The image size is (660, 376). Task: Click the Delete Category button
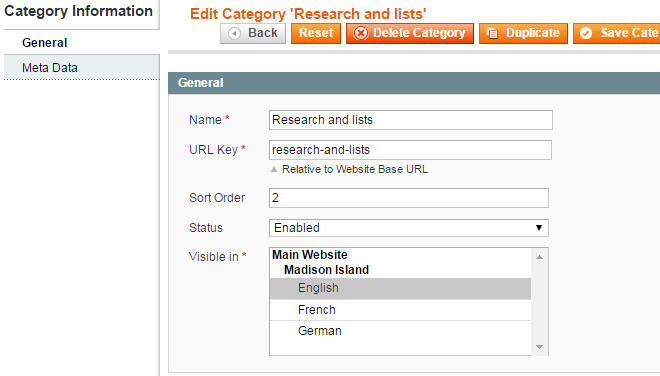[x=410, y=33]
